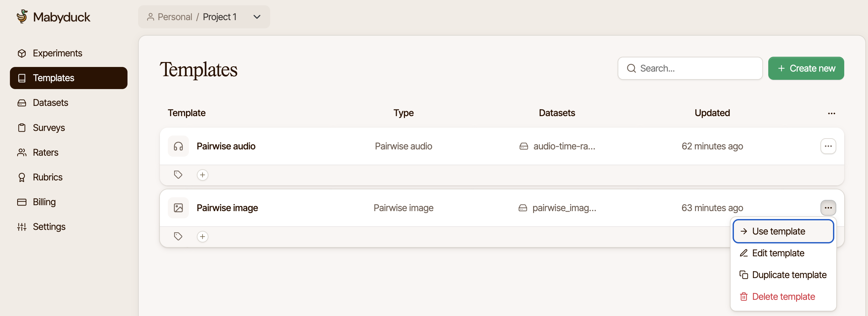
Task: Open the Surveys page
Action: click(x=68, y=128)
